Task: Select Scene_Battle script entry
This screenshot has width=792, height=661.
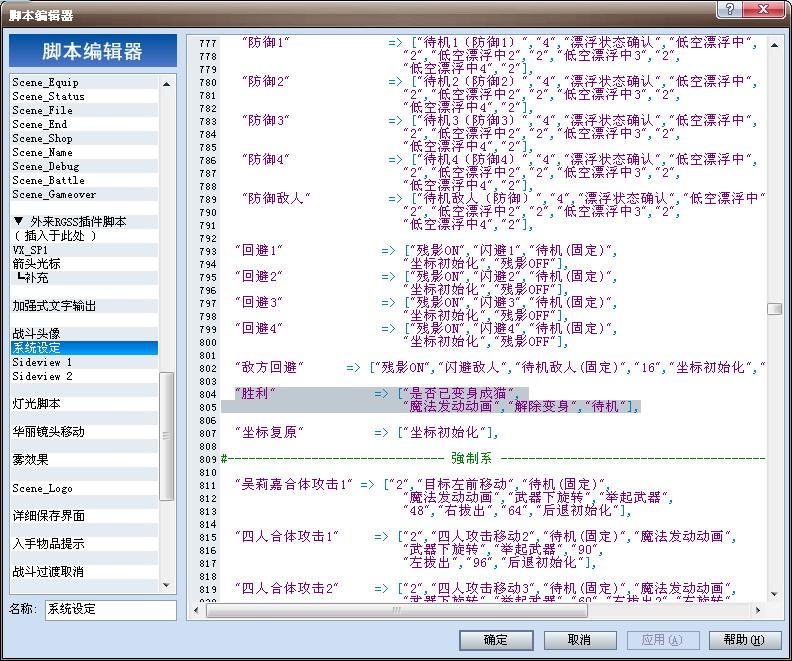Action: pyautogui.click(x=84, y=180)
